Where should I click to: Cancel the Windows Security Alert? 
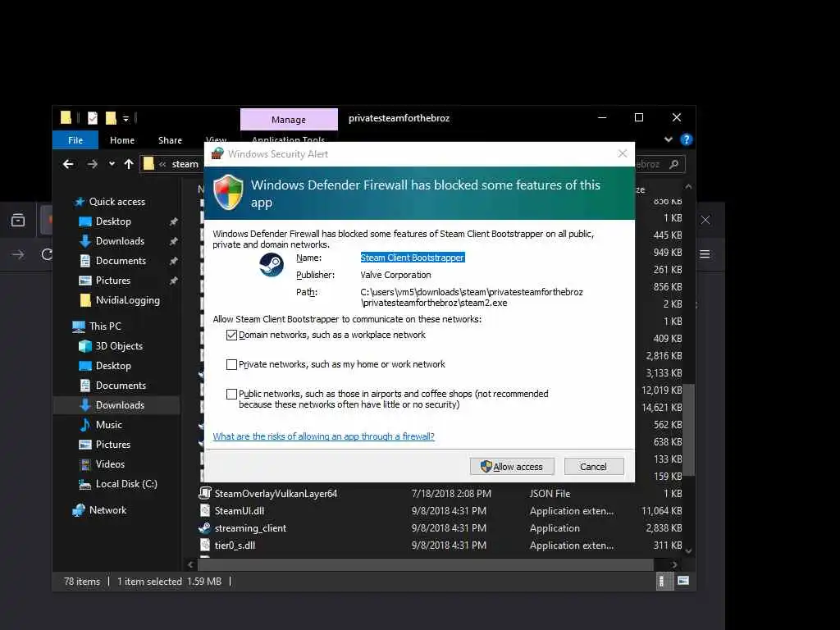tap(594, 467)
